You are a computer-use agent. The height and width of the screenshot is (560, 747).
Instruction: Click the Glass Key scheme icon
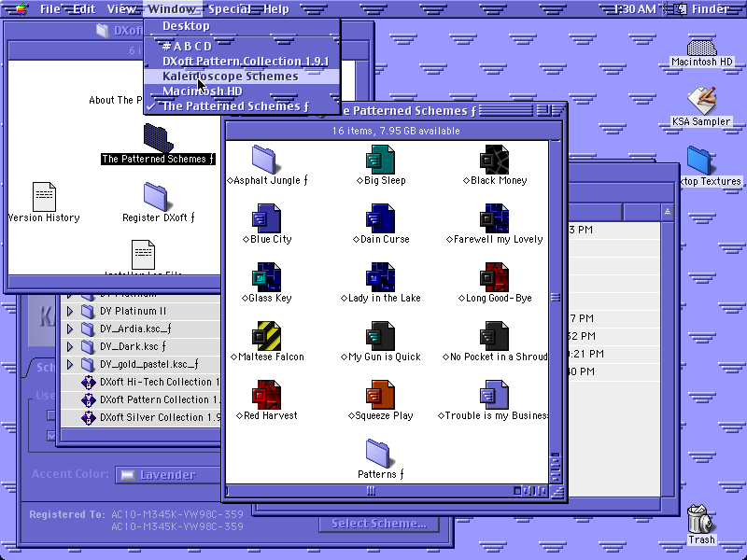pos(266,277)
